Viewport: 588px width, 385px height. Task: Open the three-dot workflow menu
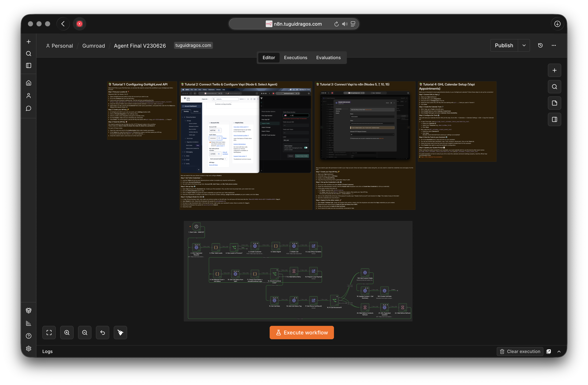coord(554,45)
